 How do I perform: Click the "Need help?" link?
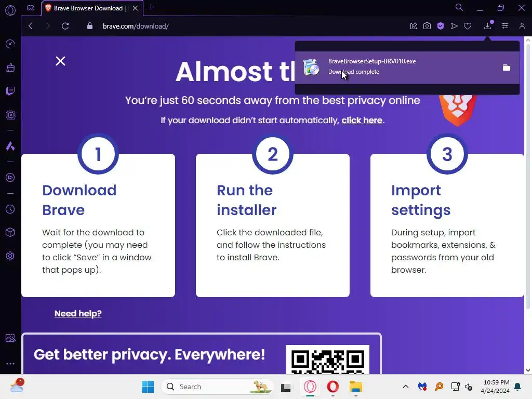coord(78,313)
